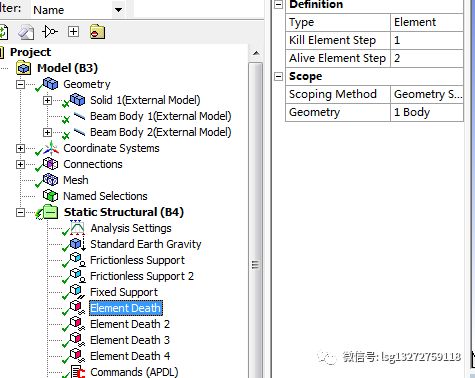The width and height of the screenshot is (475, 378).
Task: Click the Element Death 2 icon
Action: tap(77, 324)
